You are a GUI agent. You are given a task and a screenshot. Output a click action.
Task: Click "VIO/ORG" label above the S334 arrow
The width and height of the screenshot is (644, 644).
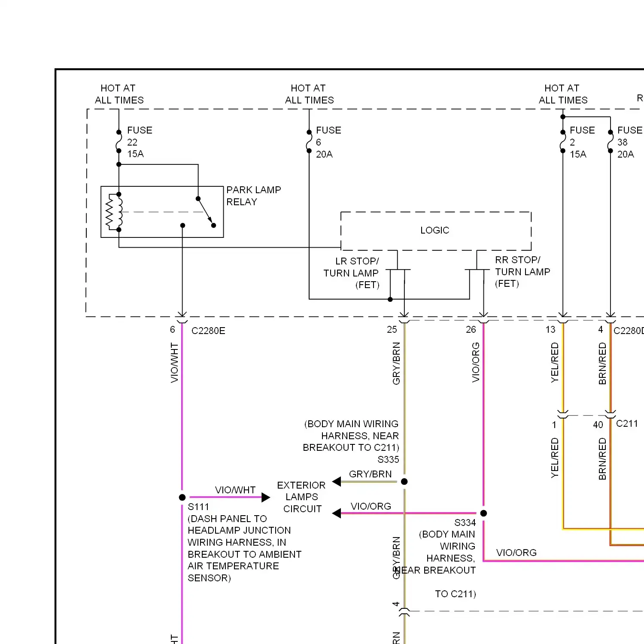[x=371, y=506]
